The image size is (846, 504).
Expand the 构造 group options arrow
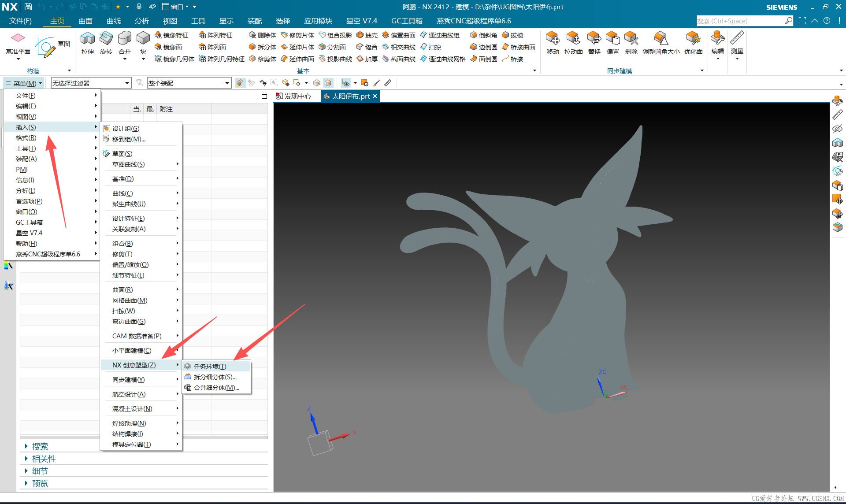pyautogui.click(x=69, y=70)
